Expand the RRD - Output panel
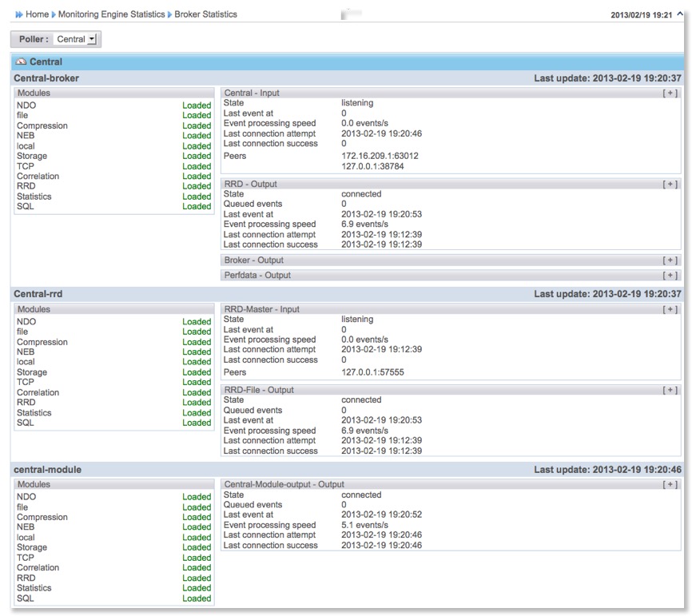 670,184
